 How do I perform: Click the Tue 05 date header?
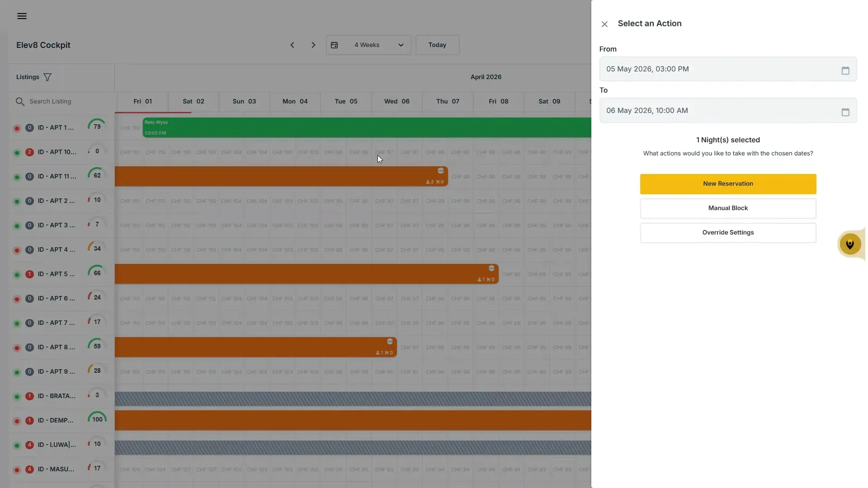pos(346,102)
